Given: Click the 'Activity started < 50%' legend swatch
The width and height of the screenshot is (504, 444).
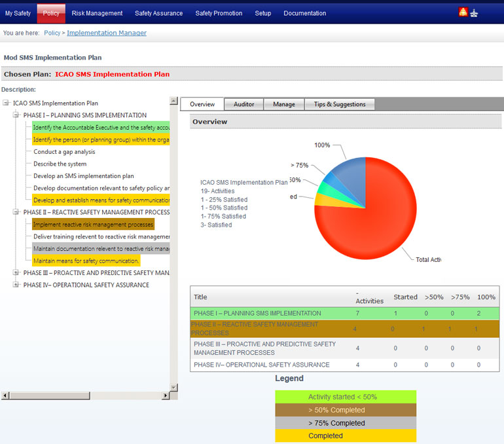Looking at the screenshot, I should point(346,397).
